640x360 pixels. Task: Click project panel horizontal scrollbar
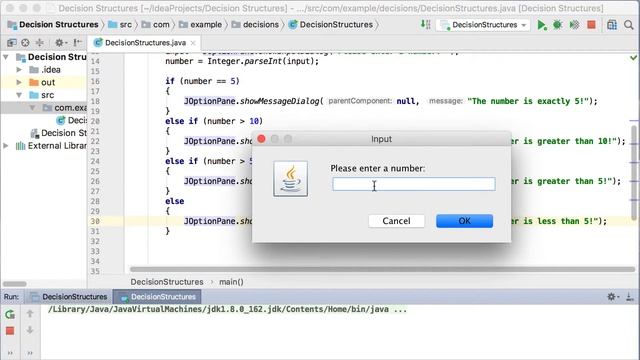click(15, 284)
